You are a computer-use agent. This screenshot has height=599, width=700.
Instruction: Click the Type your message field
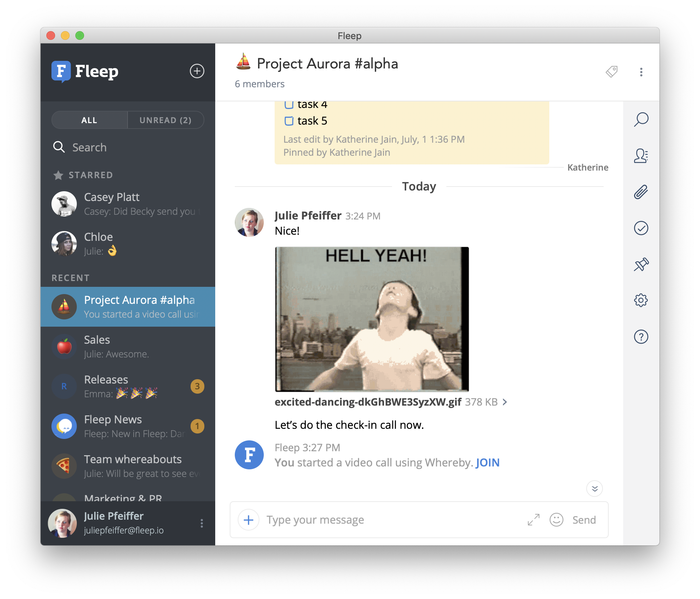tap(393, 520)
